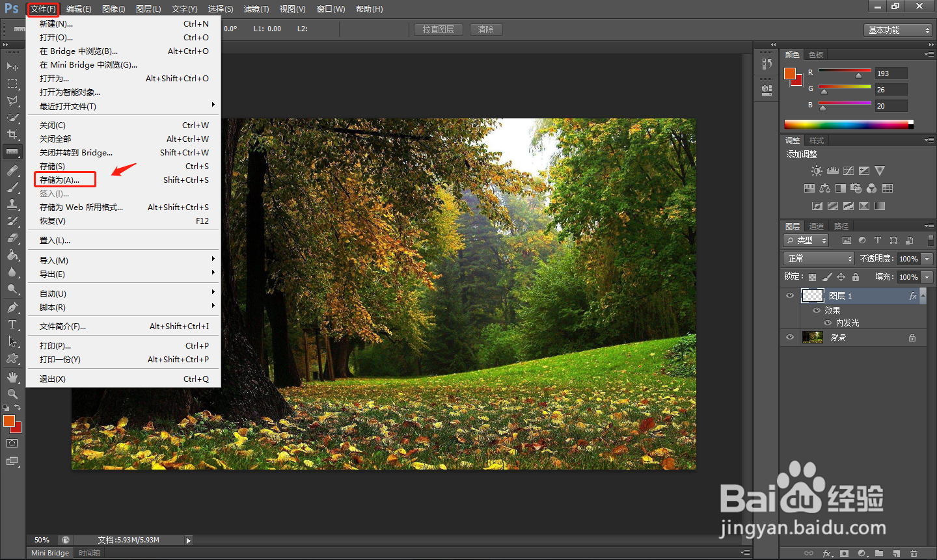The image size is (937, 560).
Task: Open the 滤镜(T) menu
Action: point(256,9)
